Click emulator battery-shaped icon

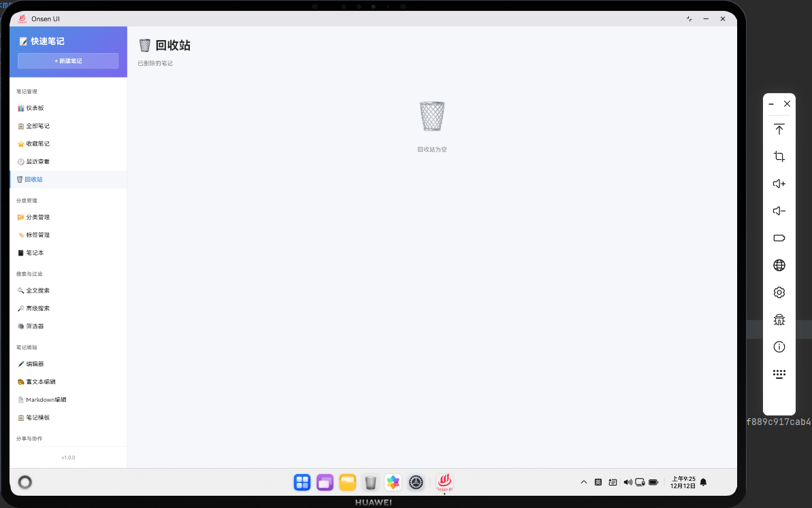[779, 238]
